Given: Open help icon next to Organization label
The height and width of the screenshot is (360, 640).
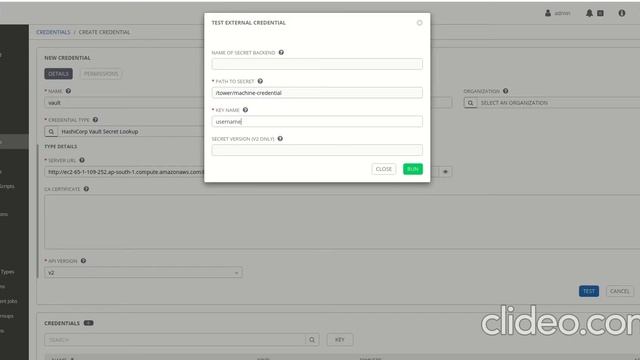Looking at the screenshot, I should pos(505,91).
